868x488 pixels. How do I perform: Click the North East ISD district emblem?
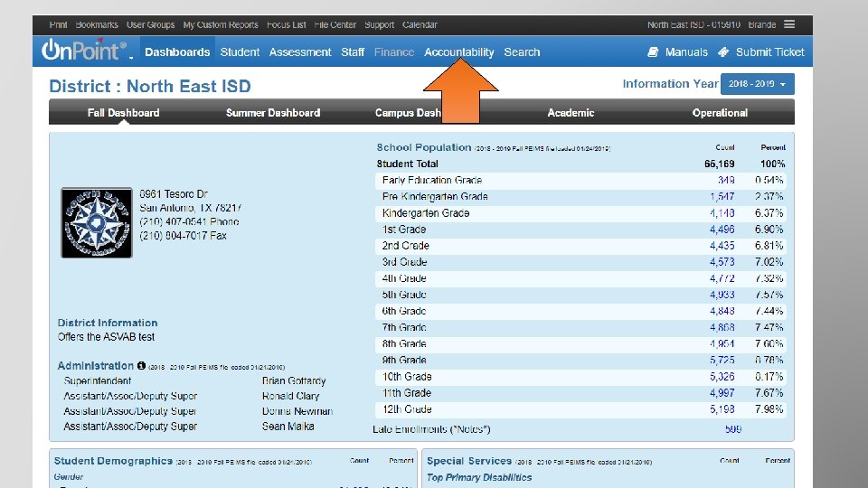tap(97, 222)
